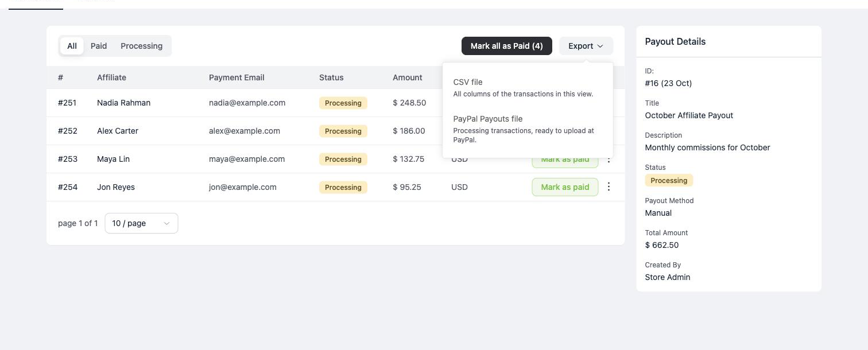Open the kebab menu for Jon Reyes row
868x350 pixels.
(609, 187)
